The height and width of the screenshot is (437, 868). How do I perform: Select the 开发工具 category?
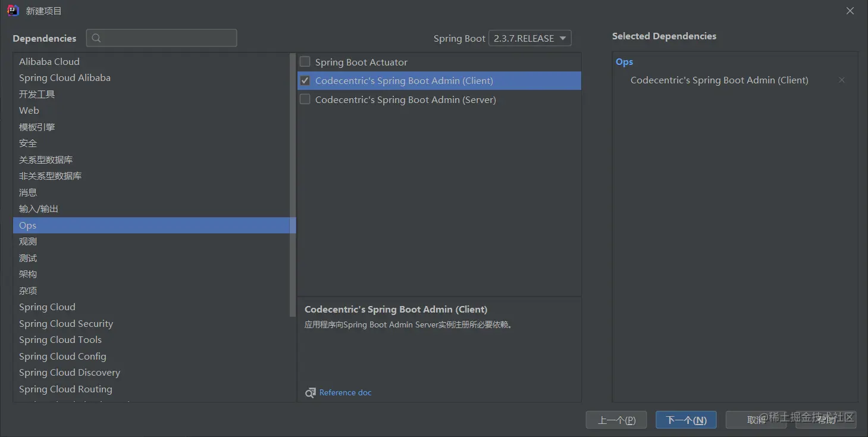(152, 94)
